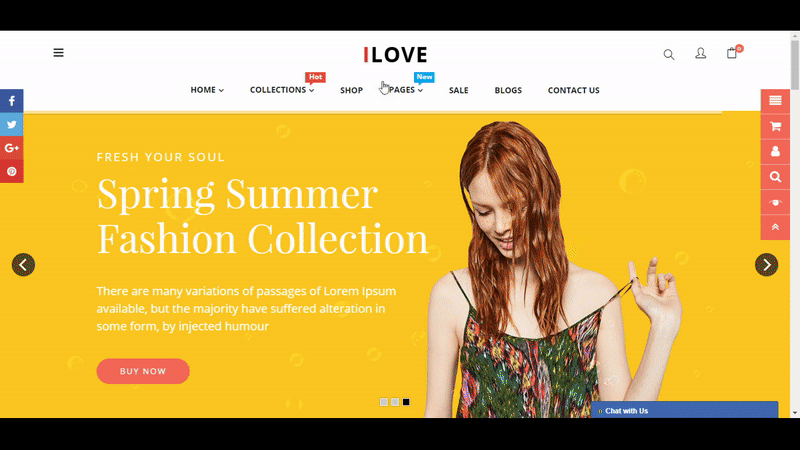Viewport: 800px width, 450px height.
Task: Open the shopping bag cart icon
Action: pyautogui.click(x=732, y=53)
